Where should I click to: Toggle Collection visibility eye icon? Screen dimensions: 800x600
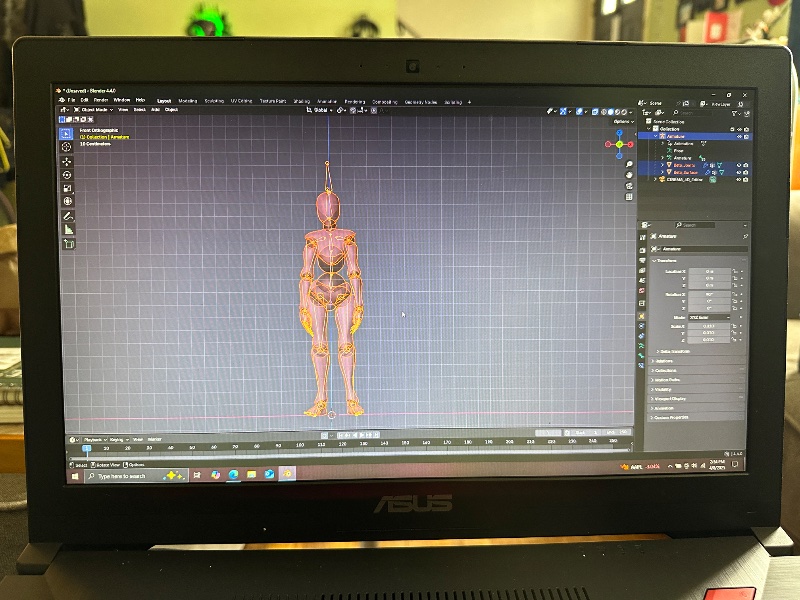tap(739, 129)
